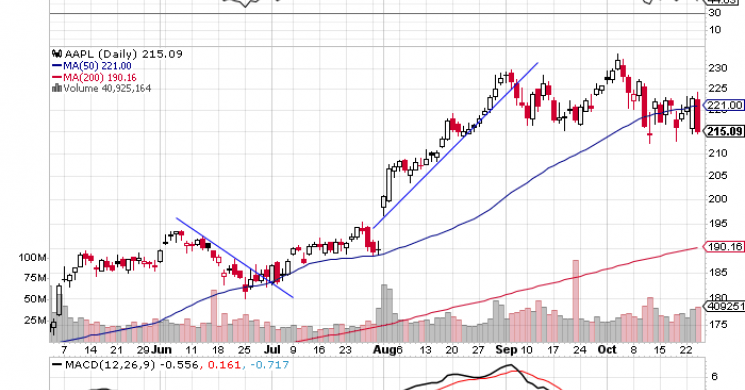Click the date label 22 at axis end

point(686,350)
